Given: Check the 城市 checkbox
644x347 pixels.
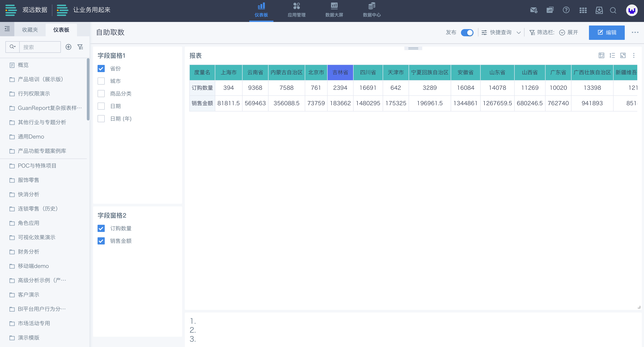Looking at the screenshot, I should coord(101,81).
